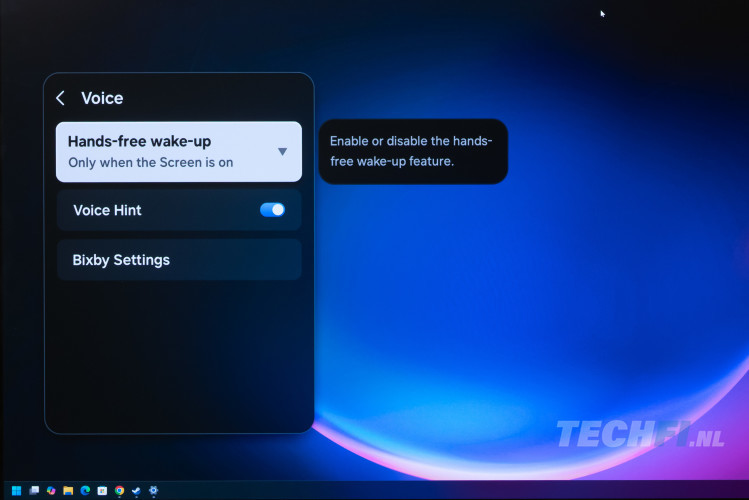Click the 'Enable or disable the hands-free wake-up' tooltip
Screen dimensions: 749x500
click(413, 151)
